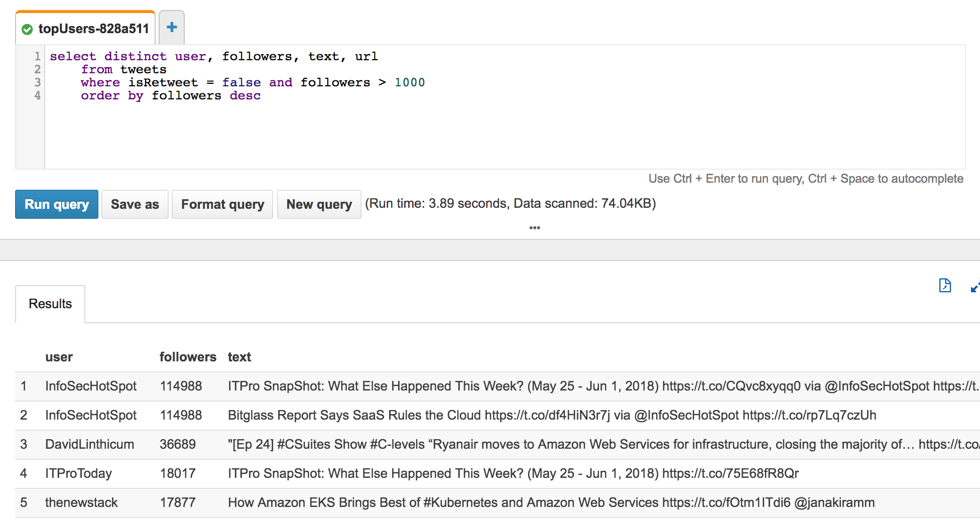Screen dimensions: 980x519
Task: Click Format query button
Action: tap(222, 204)
